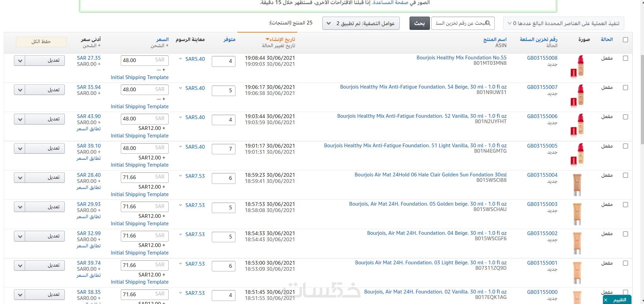Edit available quantity field for GB03155005

click(223, 149)
